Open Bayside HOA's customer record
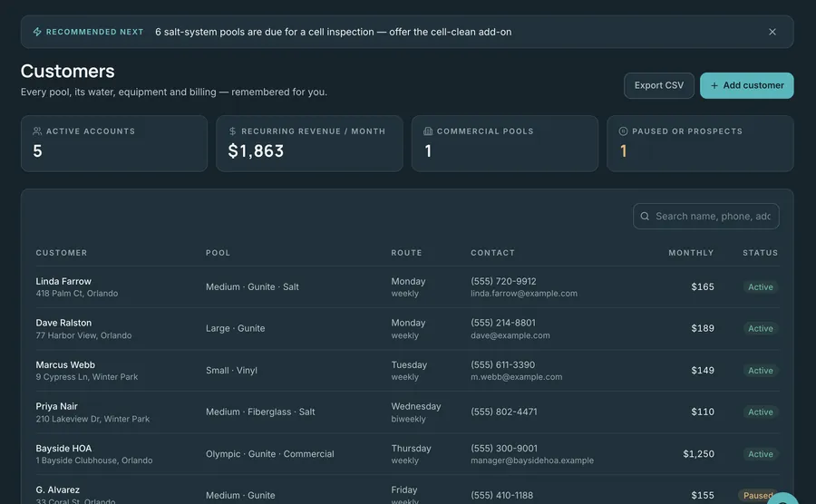Image resolution: width=816 pixels, height=504 pixels. point(407,454)
